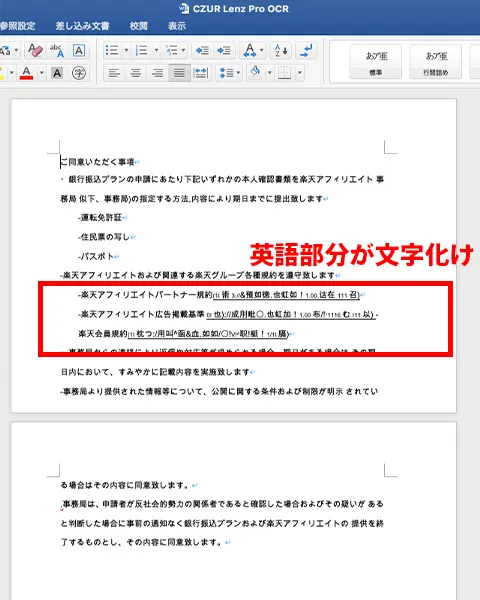The width and height of the screenshot is (480, 600).
Task: Click the font color red A icon
Action: click(26, 72)
